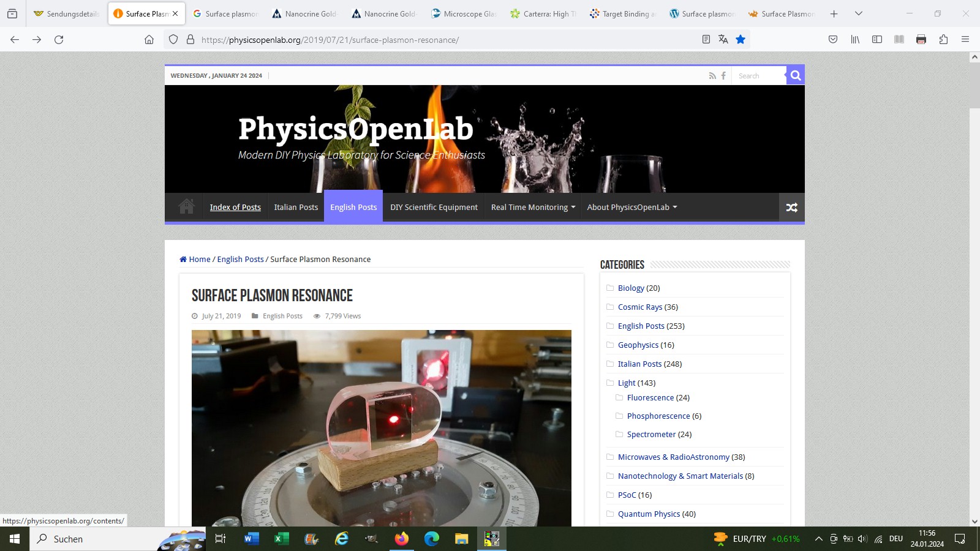Open the volume control in the tray
Image resolution: width=980 pixels, height=551 pixels.
862,539
